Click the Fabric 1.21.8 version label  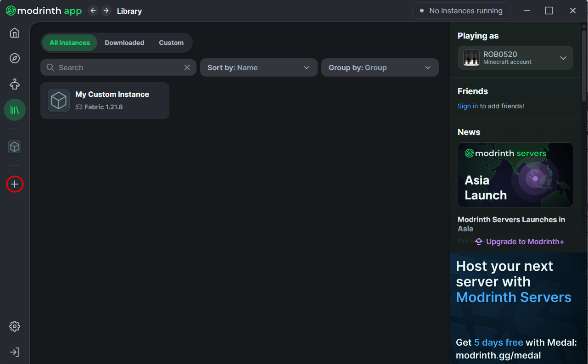104,107
